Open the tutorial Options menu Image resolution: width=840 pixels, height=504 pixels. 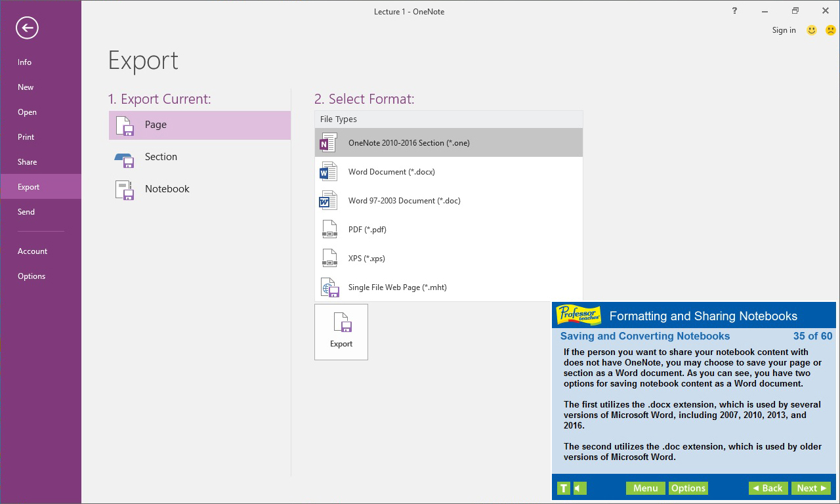[688, 488]
